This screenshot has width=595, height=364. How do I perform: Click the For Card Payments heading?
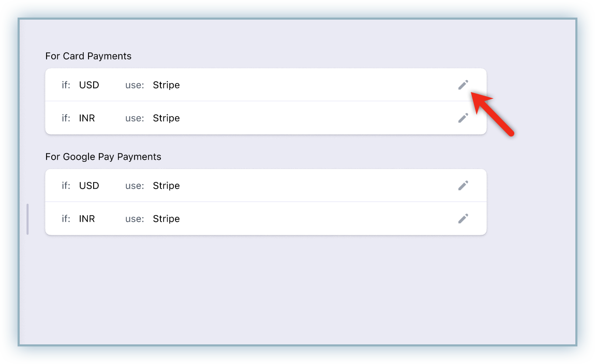point(88,56)
